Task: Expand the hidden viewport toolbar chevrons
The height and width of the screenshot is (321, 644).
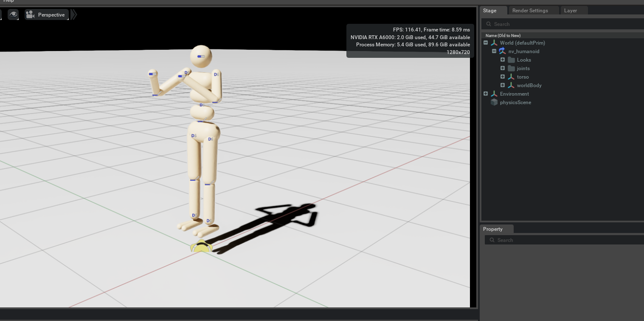Action: click(73, 14)
